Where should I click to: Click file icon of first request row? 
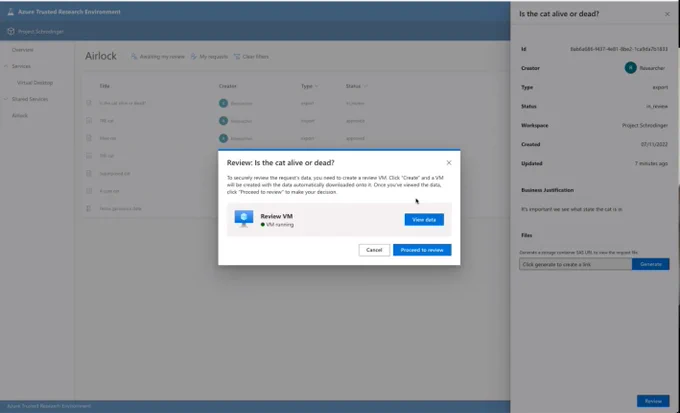[x=89, y=103]
